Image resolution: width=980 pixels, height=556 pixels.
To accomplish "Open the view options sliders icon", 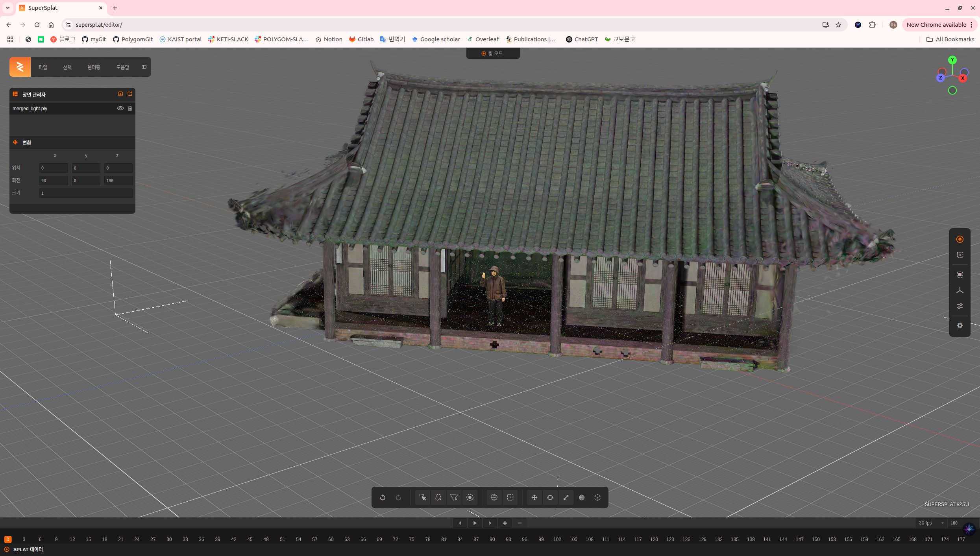I will coord(960,306).
